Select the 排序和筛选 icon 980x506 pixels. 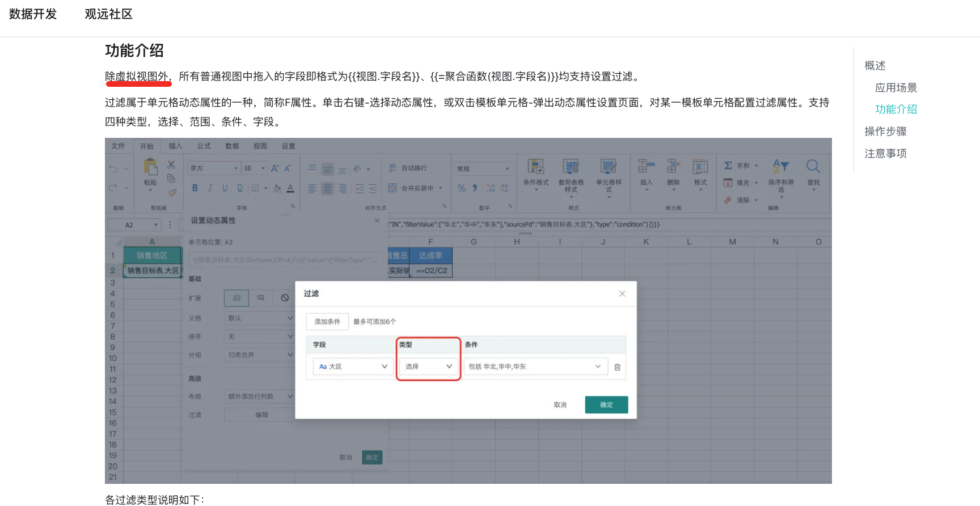tap(781, 167)
